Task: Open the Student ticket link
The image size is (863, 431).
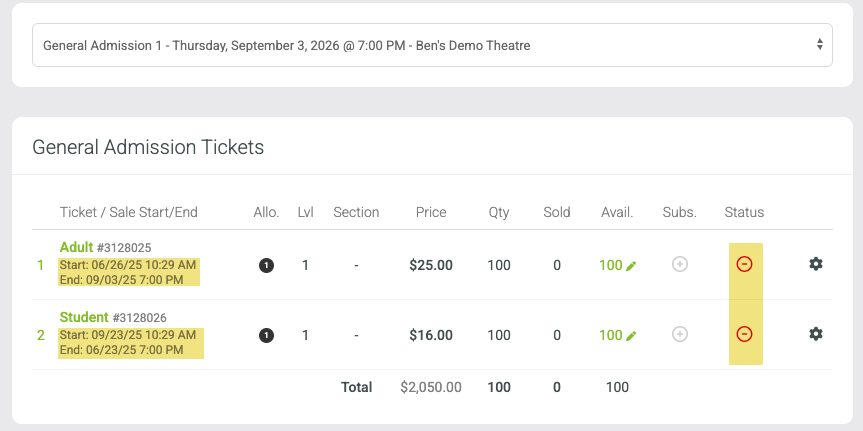Action: point(84,317)
